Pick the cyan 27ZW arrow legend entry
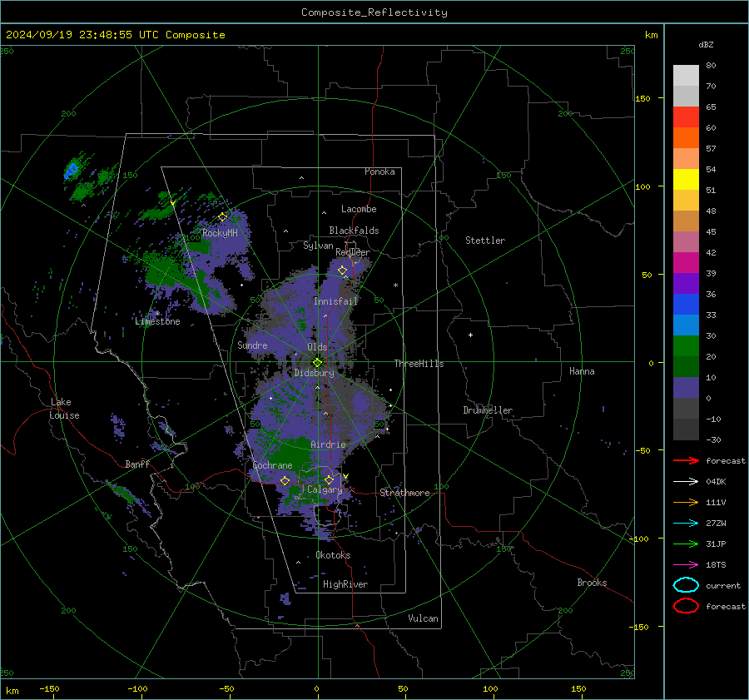The height and width of the screenshot is (700, 749). pyautogui.click(x=686, y=524)
